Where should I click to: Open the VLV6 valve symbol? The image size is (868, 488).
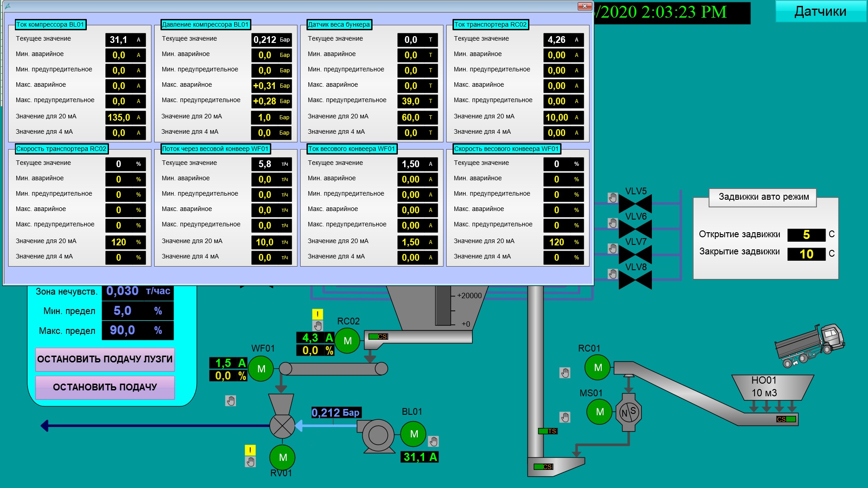point(635,229)
